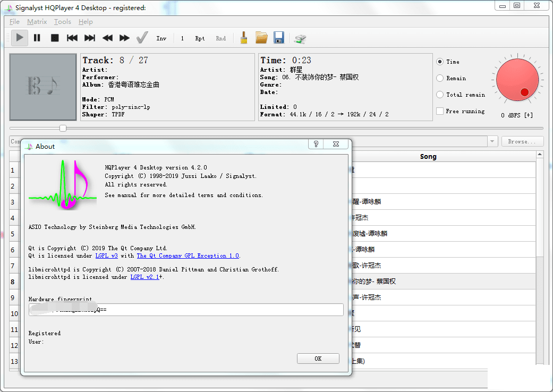Select playlist row number 1

tap(13, 171)
